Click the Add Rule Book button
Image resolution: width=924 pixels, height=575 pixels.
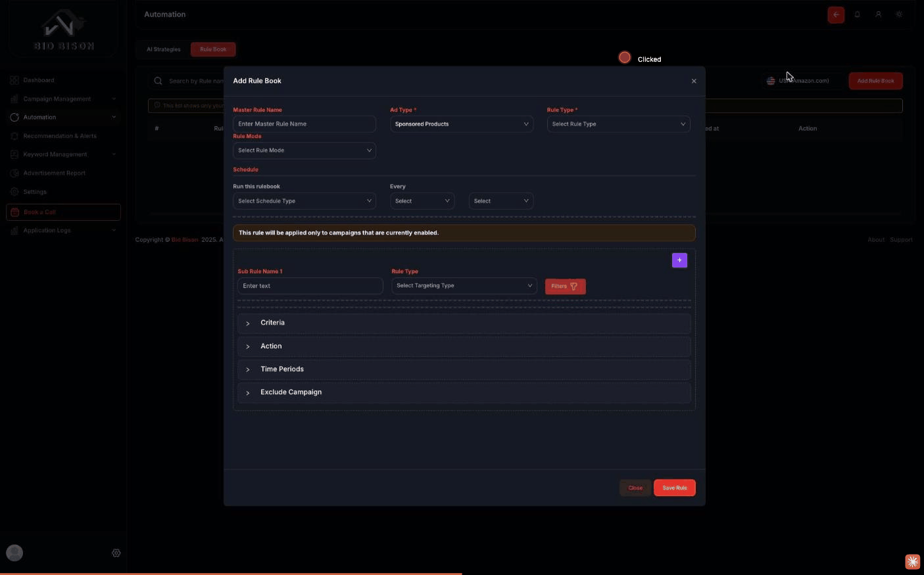(x=875, y=81)
